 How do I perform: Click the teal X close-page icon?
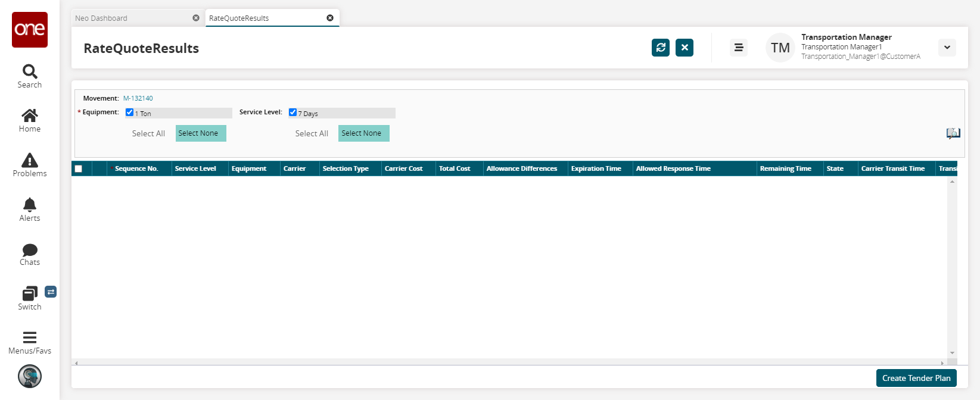[685, 48]
